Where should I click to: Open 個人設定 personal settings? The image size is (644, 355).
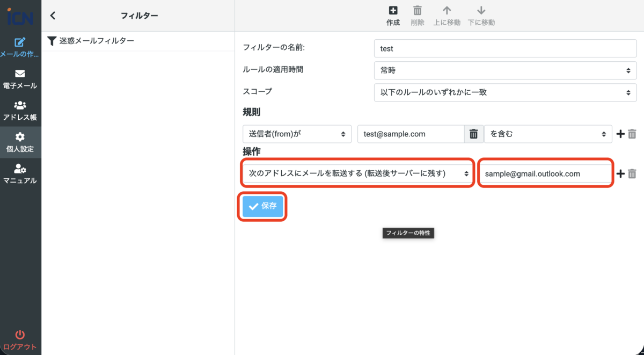[x=20, y=141]
